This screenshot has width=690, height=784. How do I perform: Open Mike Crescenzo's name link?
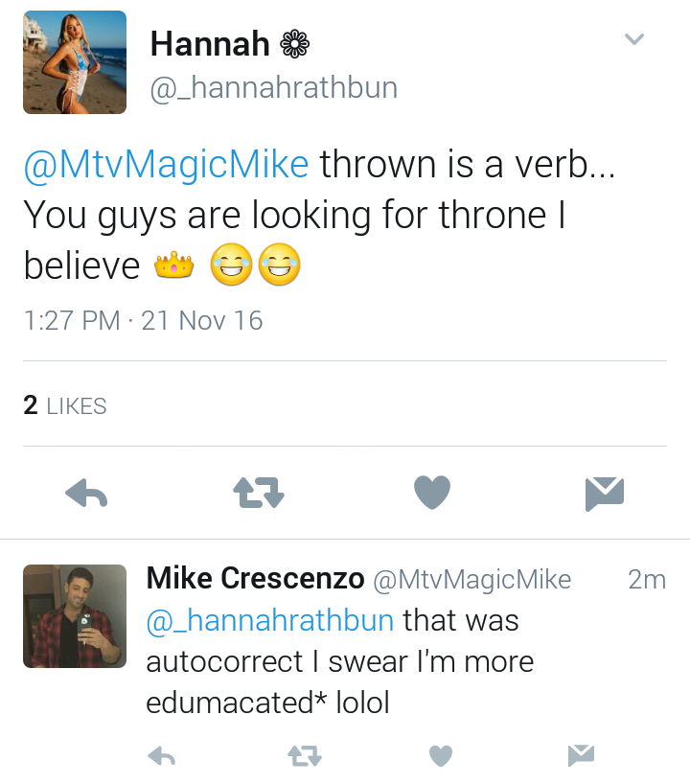click(255, 579)
